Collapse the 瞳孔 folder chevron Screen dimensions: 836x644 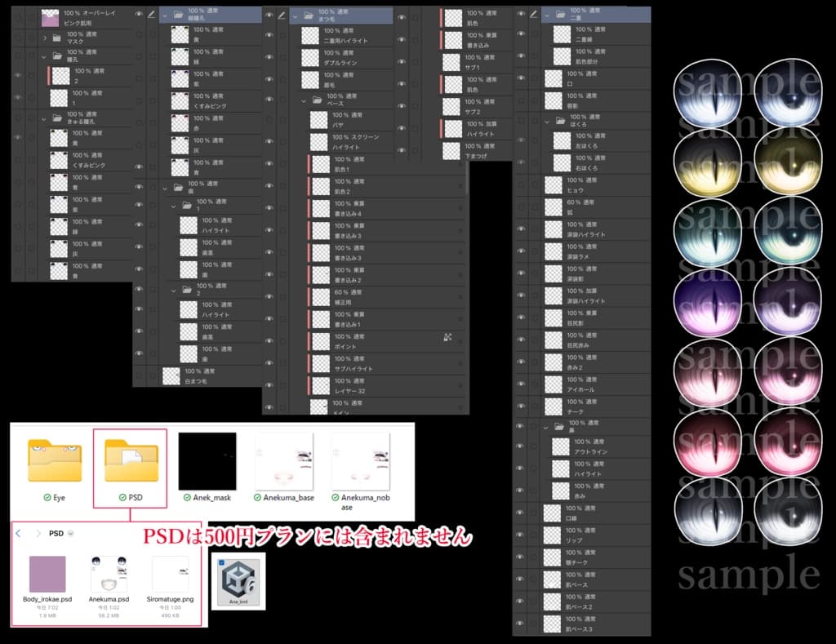click(x=44, y=56)
